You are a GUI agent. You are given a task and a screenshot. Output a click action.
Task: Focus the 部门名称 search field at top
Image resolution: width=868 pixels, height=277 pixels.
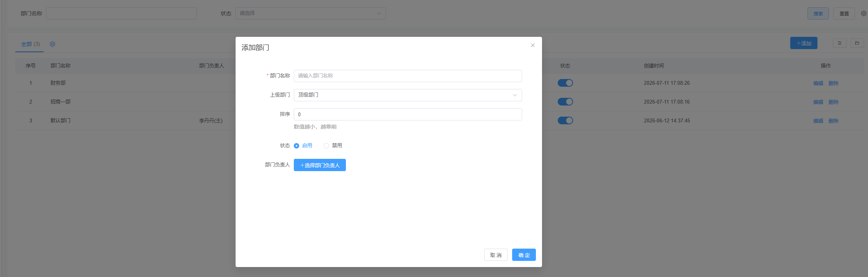click(x=121, y=13)
